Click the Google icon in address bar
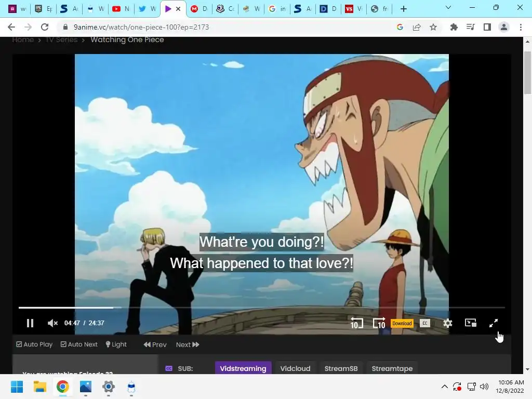This screenshot has height=399, width=532. pos(400,27)
